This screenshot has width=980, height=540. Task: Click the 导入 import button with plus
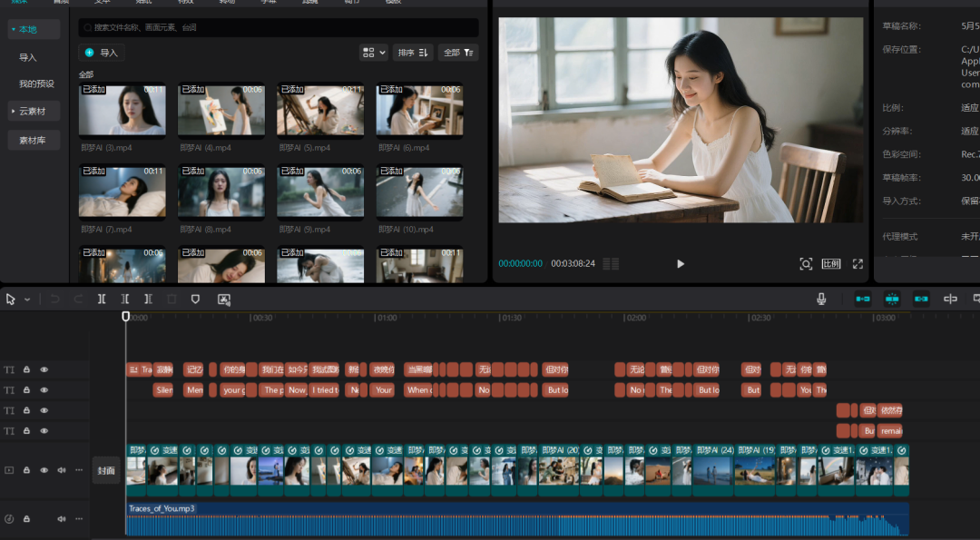pyautogui.click(x=101, y=53)
